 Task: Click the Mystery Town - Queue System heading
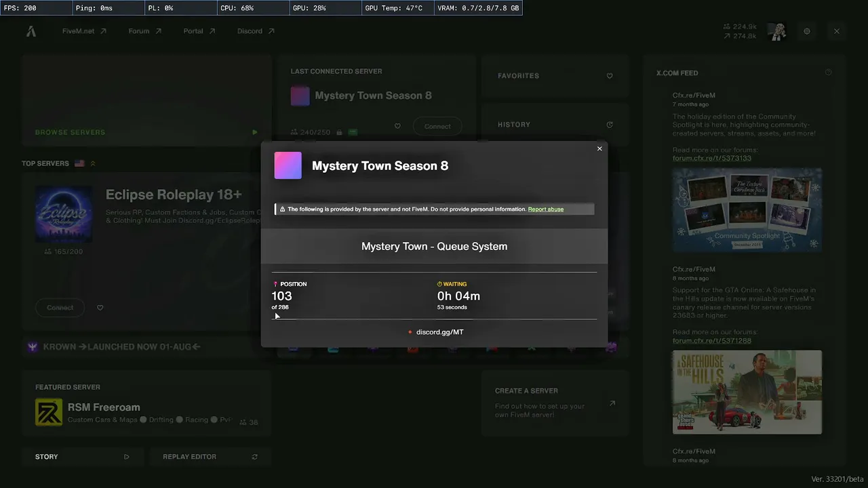[x=435, y=247]
